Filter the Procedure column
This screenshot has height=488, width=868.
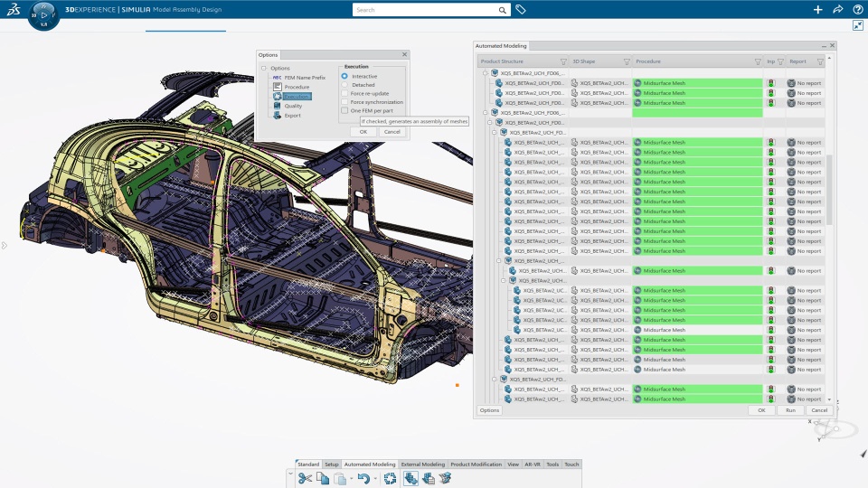(758, 61)
